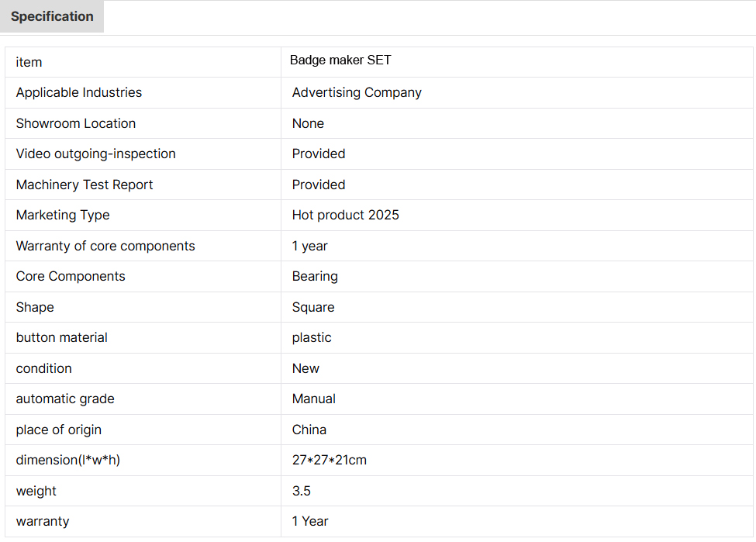Select the Marketing Type label
Screen dimensions: 756x542
(63, 215)
